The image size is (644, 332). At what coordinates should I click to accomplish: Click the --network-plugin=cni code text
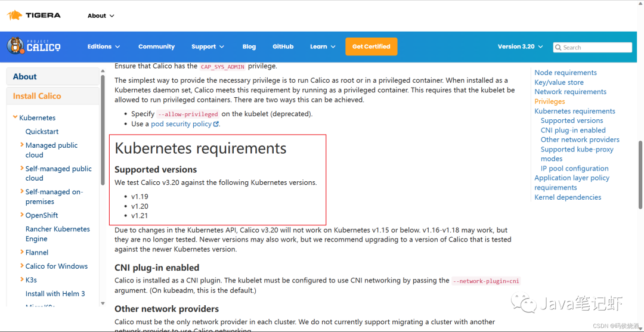(x=486, y=281)
